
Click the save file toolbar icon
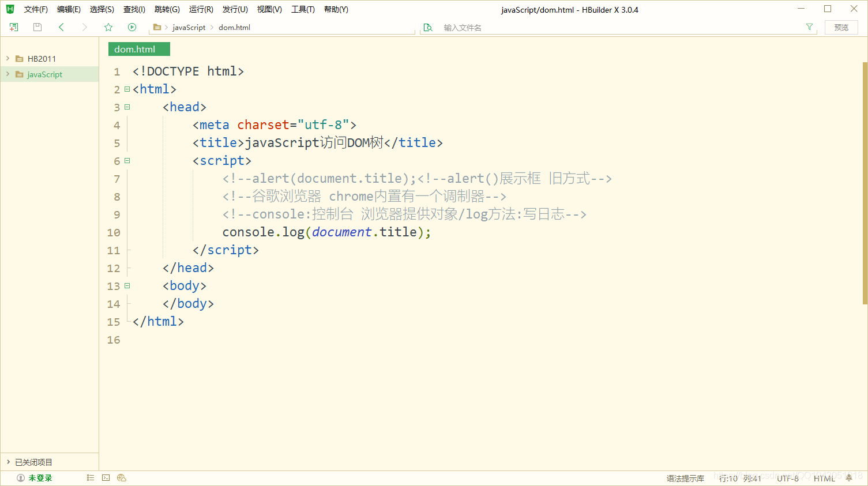pos(37,27)
